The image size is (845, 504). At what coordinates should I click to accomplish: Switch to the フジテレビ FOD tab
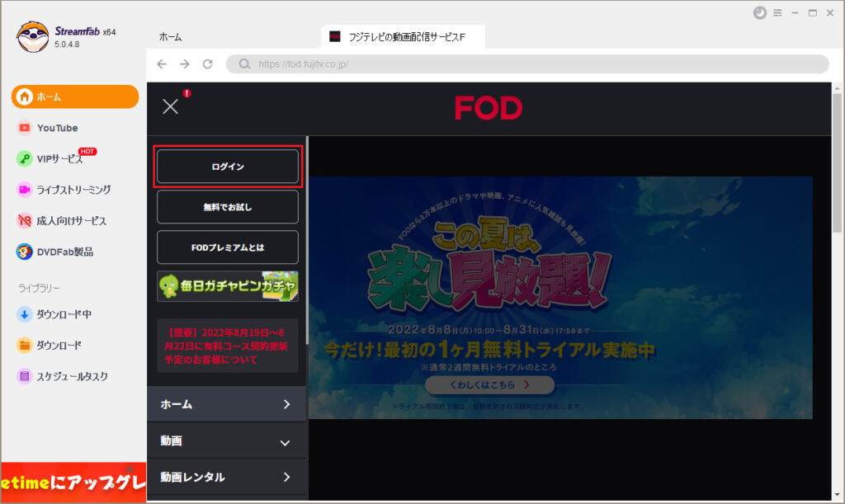pos(403,36)
